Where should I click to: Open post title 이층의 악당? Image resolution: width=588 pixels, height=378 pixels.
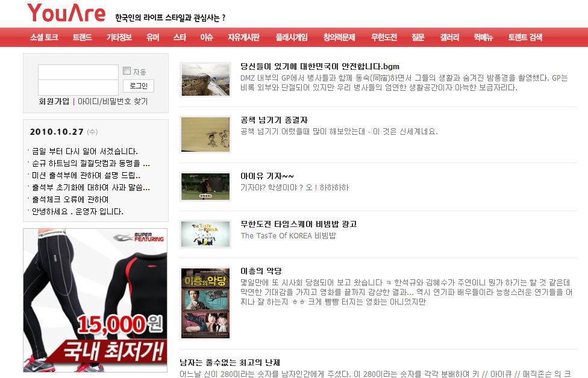261,271
